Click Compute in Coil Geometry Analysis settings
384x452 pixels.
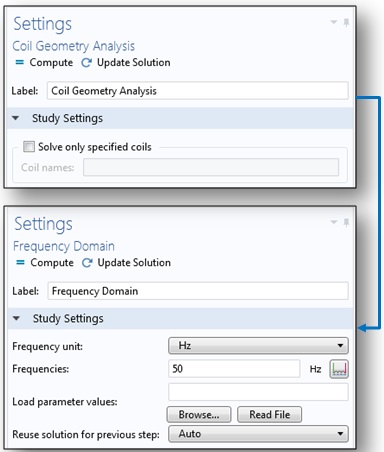click(44, 62)
